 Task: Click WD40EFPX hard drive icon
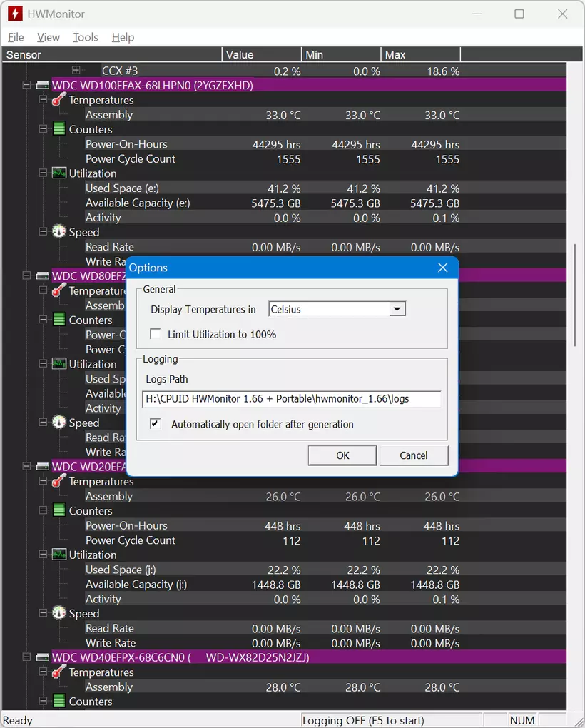(x=43, y=657)
